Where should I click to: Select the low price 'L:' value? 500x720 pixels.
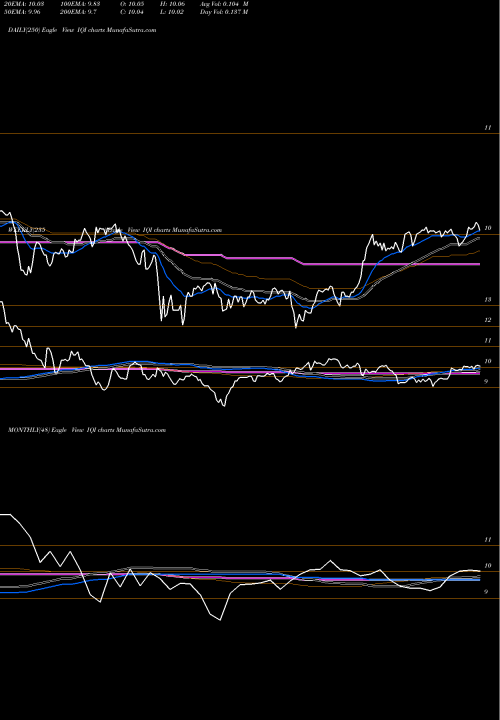(172, 12)
